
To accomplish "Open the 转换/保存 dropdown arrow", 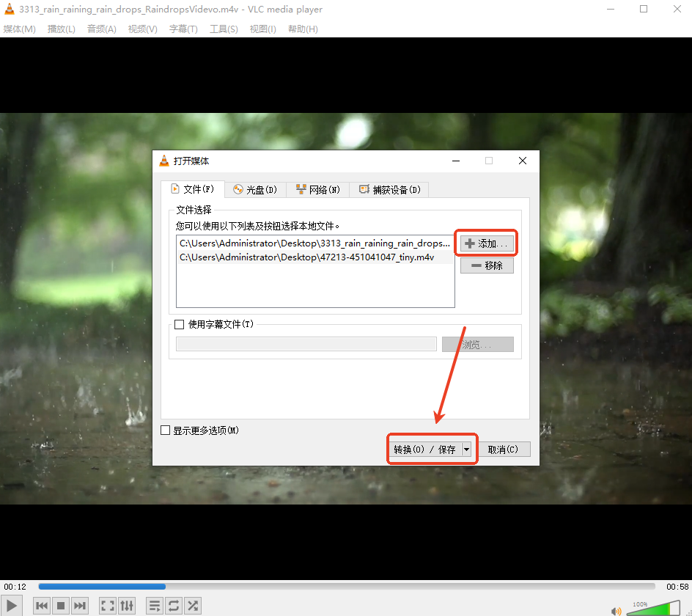I will [x=467, y=449].
